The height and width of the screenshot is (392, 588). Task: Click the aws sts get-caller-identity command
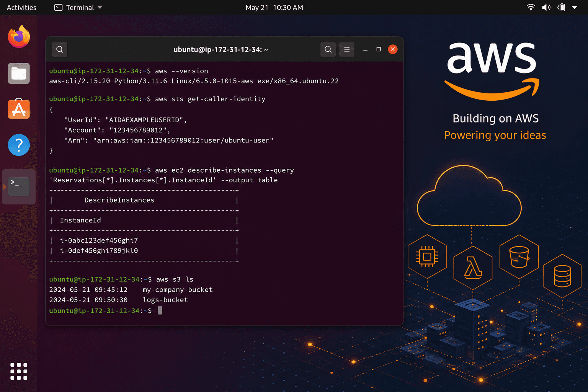210,99
